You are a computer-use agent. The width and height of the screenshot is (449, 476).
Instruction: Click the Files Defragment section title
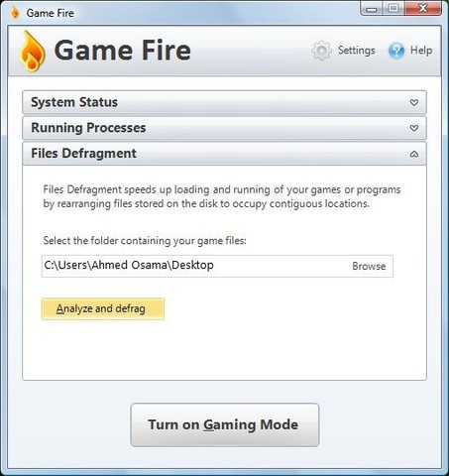click(x=83, y=154)
